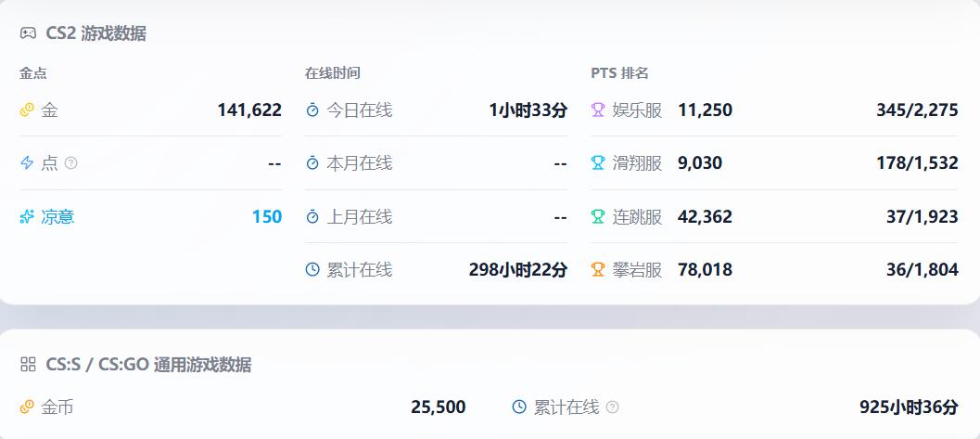Screen dimensions: 980x439
Task: Click the grid icon beside CS:S / CS:GO heading
Action: tap(28, 365)
